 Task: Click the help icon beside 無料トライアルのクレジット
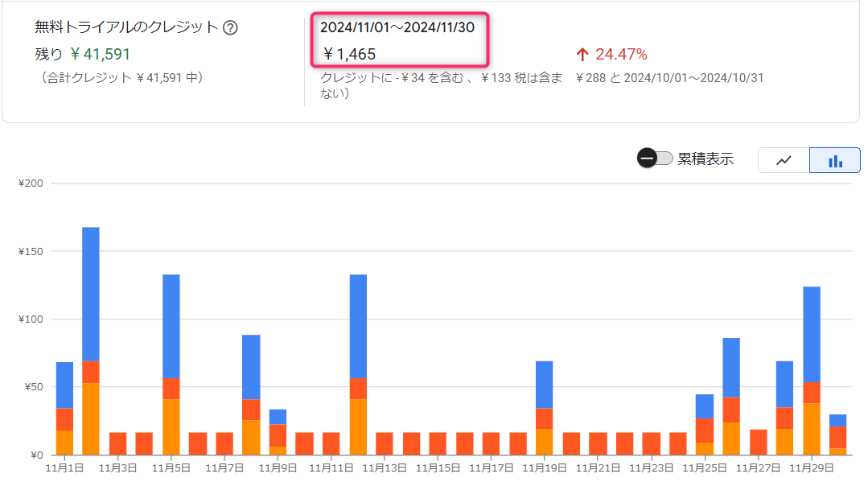(x=230, y=27)
